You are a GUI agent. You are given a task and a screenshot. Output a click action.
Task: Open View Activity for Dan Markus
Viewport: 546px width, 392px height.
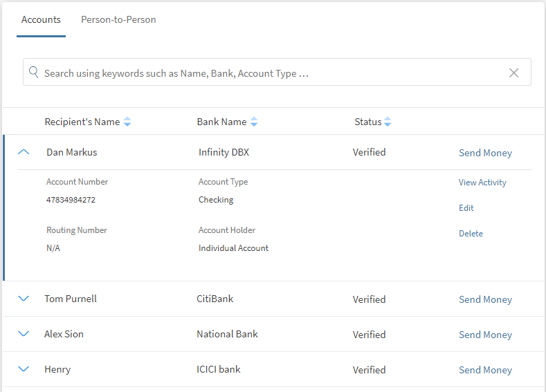pyautogui.click(x=482, y=183)
